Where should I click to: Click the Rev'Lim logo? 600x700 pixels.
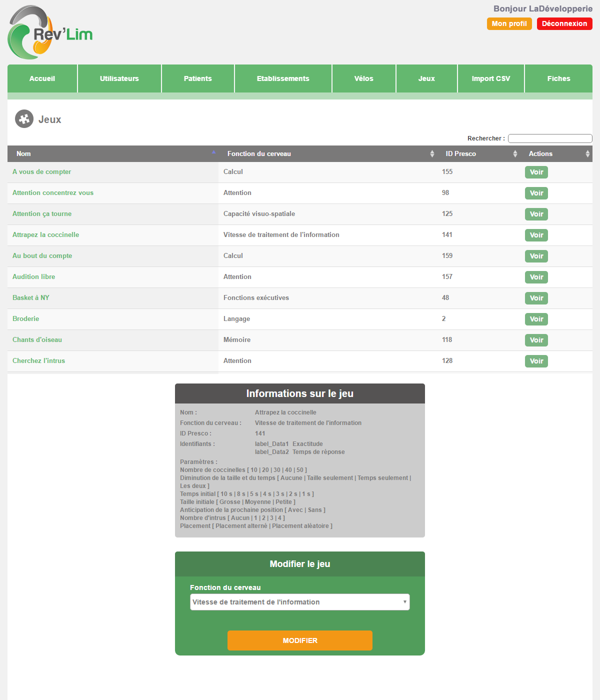(50, 33)
